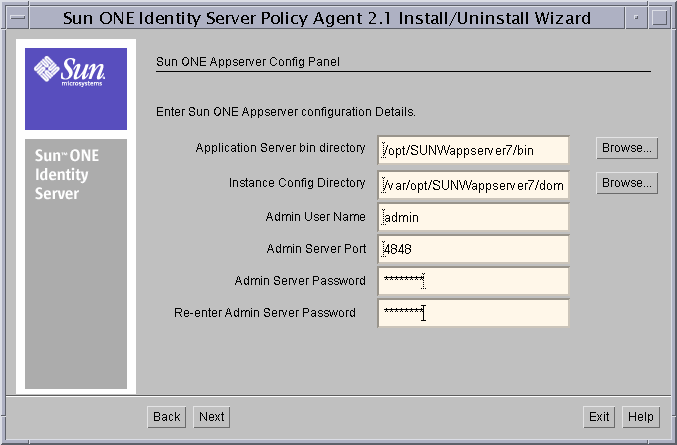Exit the install wizard
Image resolution: width=677 pixels, height=445 pixels.
coord(599,417)
